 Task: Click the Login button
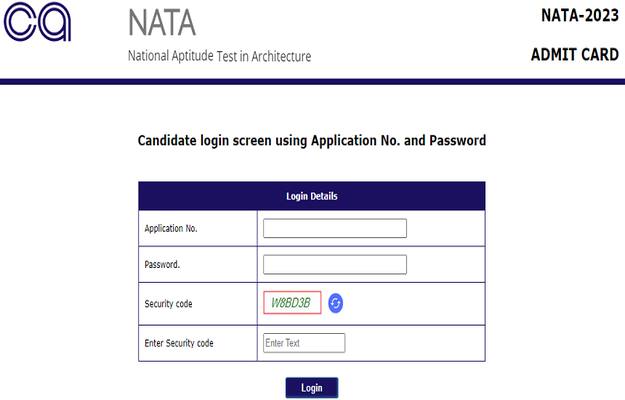[x=312, y=388]
